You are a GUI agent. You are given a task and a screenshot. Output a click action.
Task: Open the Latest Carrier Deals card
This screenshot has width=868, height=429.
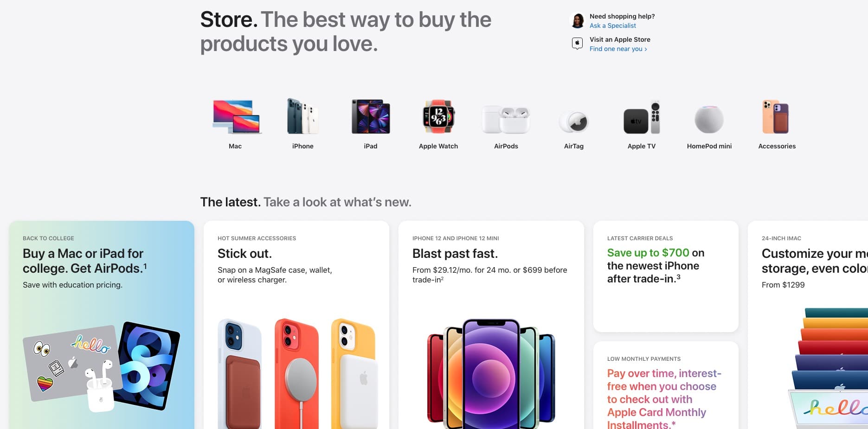click(666, 276)
